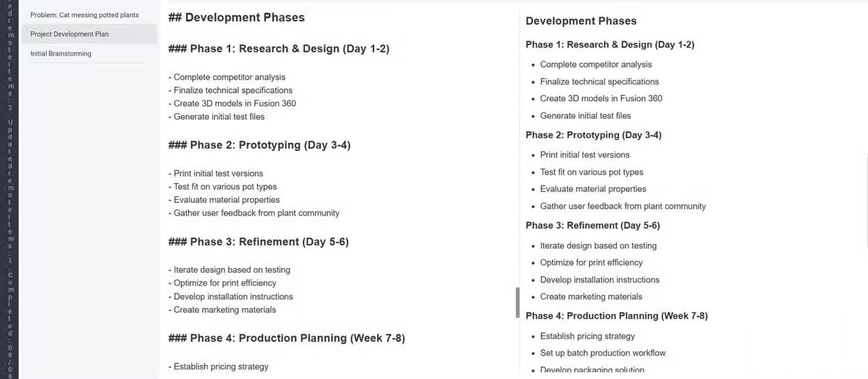Click the 'Finalize technical specifications' preview bullet
868x379 pixels.
[599, 81]
